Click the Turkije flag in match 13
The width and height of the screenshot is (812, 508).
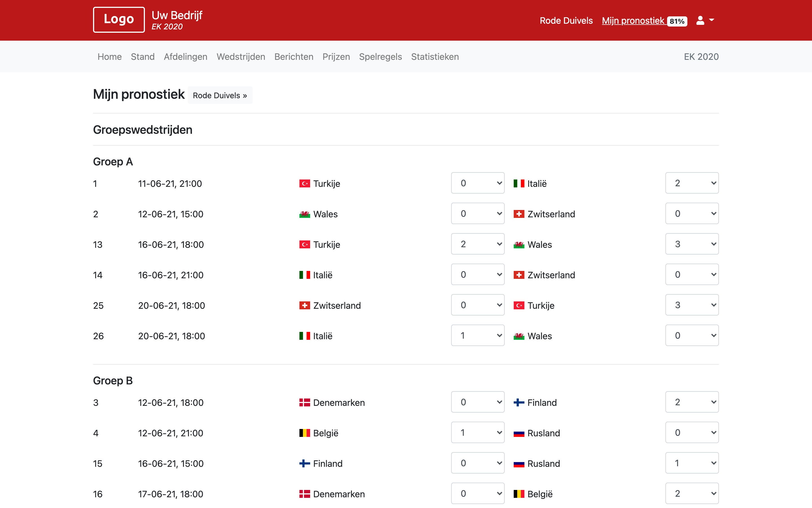point(305,245)
